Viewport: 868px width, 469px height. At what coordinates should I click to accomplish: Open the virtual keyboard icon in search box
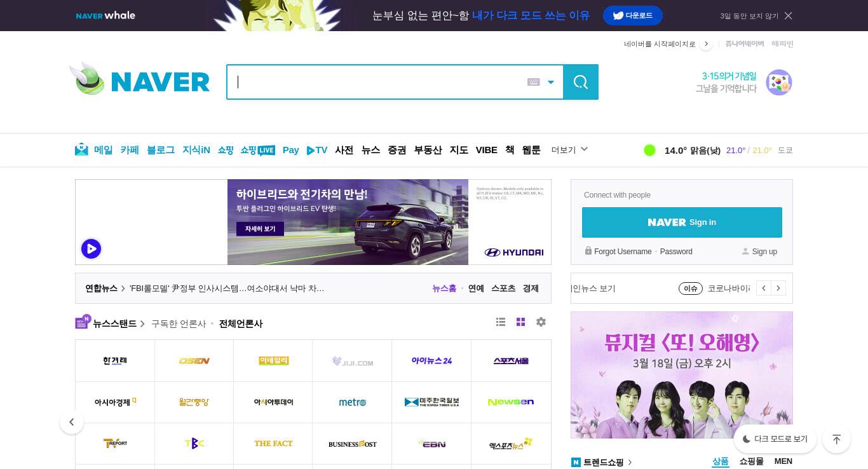pyautogui.click(x=534, y=82)
